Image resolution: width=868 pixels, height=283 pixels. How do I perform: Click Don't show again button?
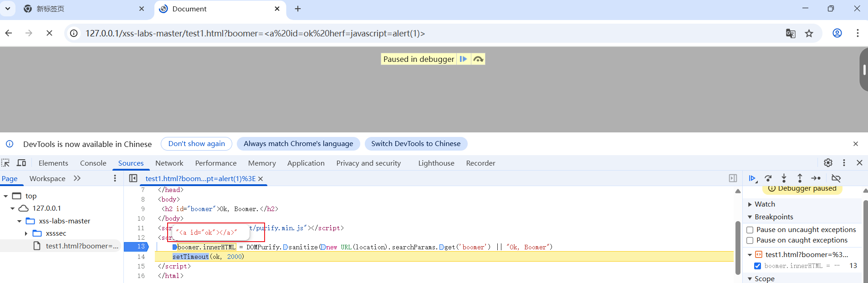click(x=197, y=144)
